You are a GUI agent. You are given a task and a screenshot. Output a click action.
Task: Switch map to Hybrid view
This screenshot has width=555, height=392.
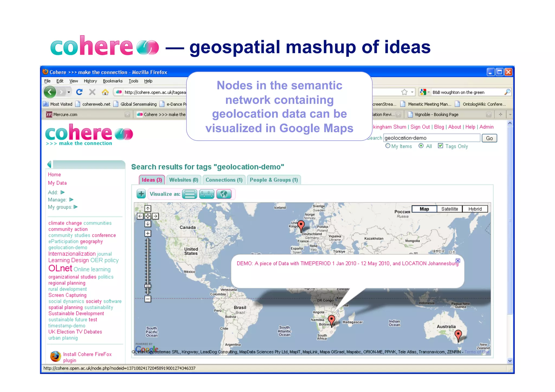coord(475,209)
